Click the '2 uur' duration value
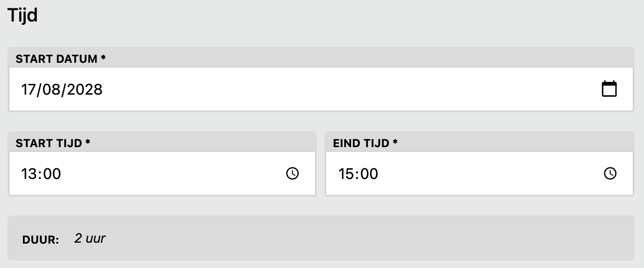This screenshot has height=268, width=644. coord(90,238)
